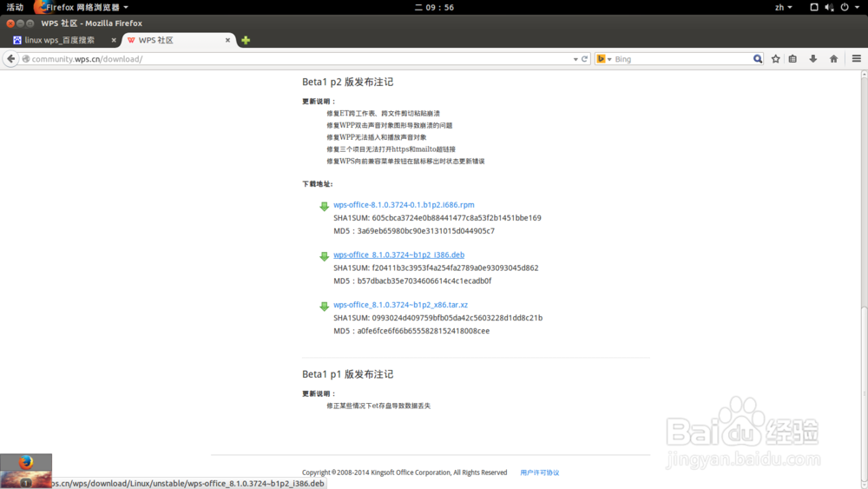The height and width of the screenshot is (489, 868).
Task: Open a new tab with the green plus
Action: [246, 40]
